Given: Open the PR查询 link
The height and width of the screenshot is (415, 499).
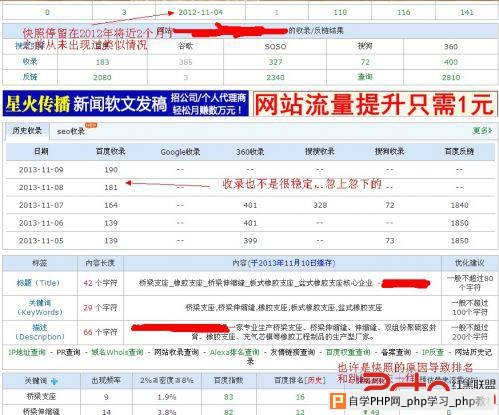Looking at the screenshot, I should [x=68, y=352].
